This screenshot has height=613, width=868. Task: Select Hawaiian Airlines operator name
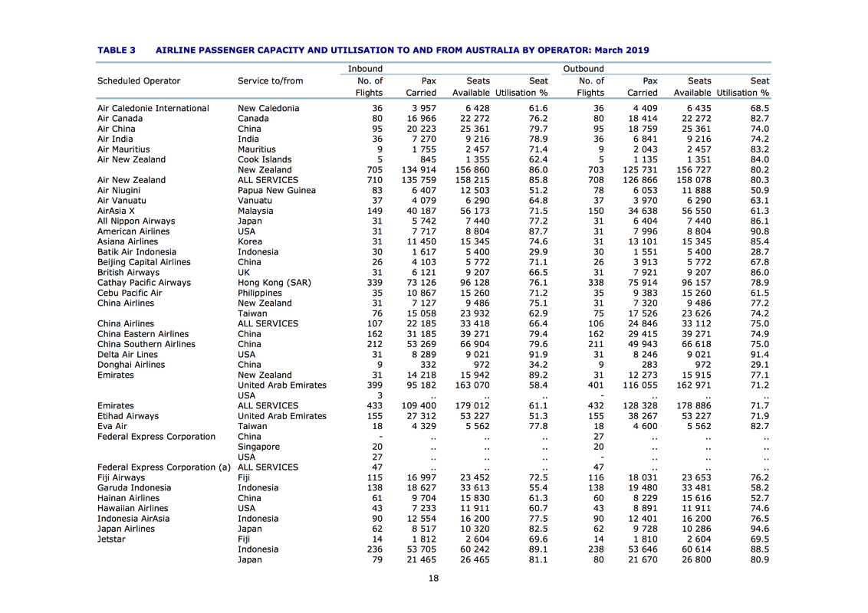[133, 509]
